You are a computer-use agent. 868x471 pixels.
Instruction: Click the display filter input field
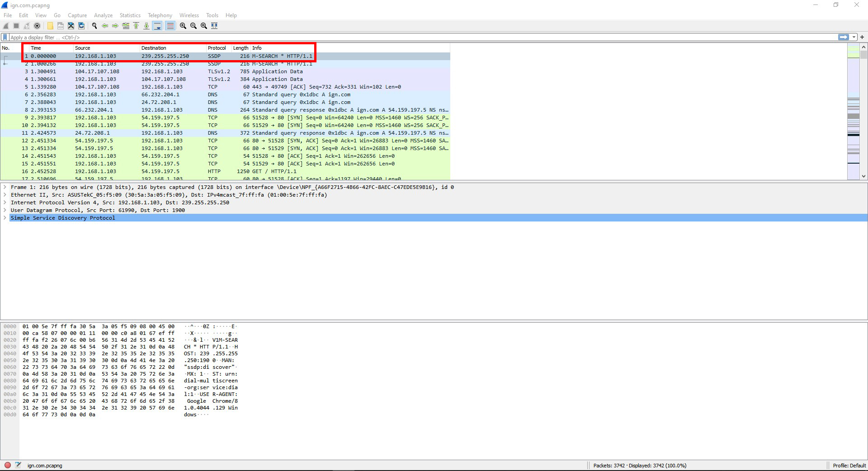pos(407,38)
